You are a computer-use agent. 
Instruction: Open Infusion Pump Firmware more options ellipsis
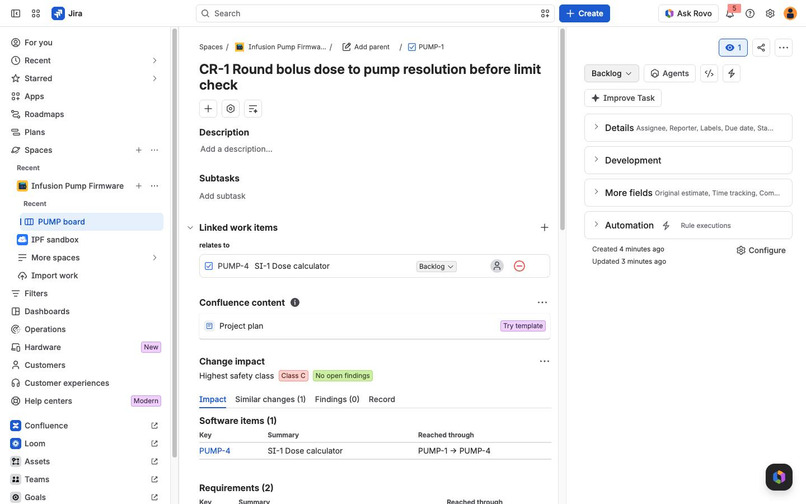point(154,186)
